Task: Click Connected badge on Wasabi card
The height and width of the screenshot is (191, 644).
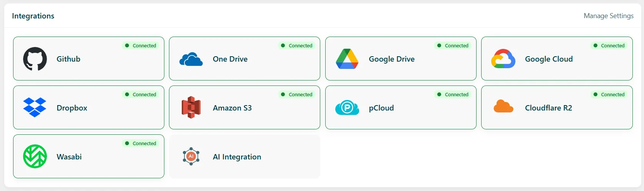Action: click(141, 143)
